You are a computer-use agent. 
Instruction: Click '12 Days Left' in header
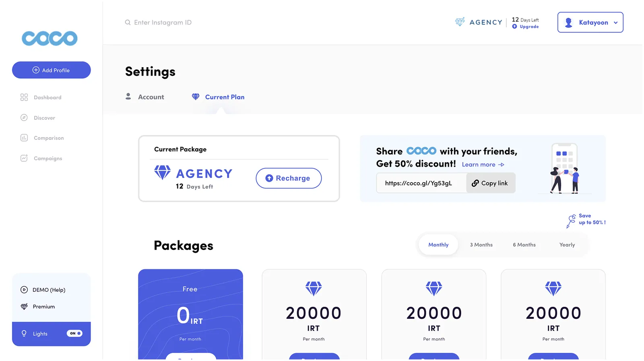coord(525,20)
